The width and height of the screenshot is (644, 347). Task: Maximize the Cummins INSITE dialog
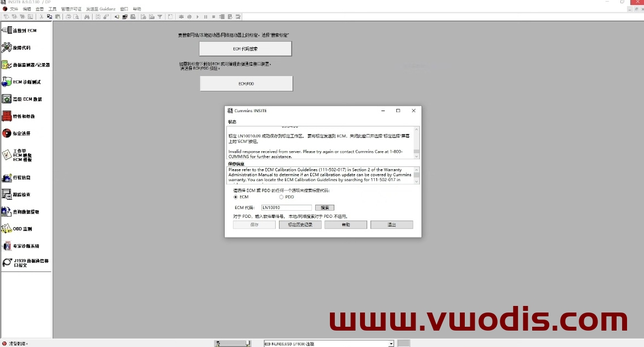pos(398,111)
